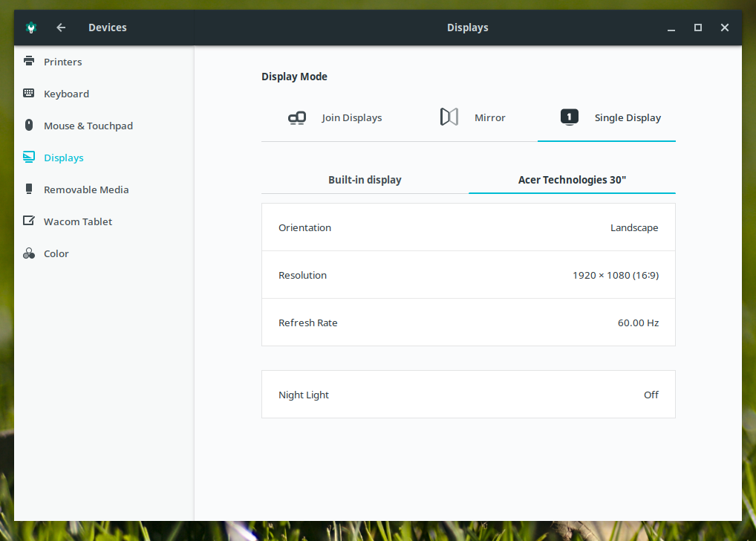This screenshot has height=541, width=756.
Task: Open Color settings
Action: [104, 253]
